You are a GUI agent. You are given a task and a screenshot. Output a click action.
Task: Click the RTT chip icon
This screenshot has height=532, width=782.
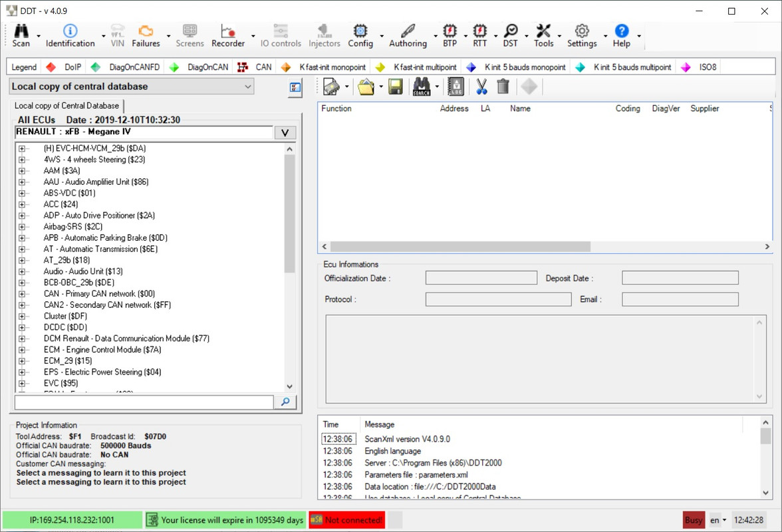480,31
